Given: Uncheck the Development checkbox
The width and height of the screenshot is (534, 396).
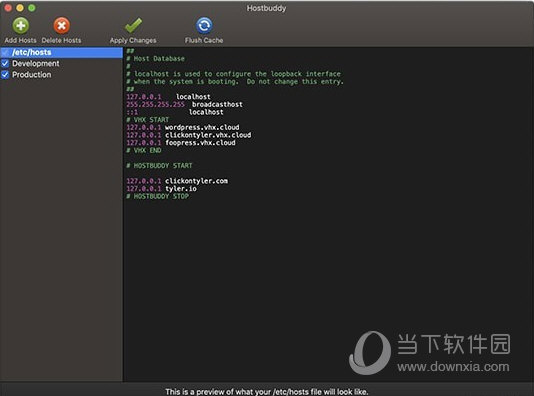Looking at the screenshot, I should click(5, 63).
